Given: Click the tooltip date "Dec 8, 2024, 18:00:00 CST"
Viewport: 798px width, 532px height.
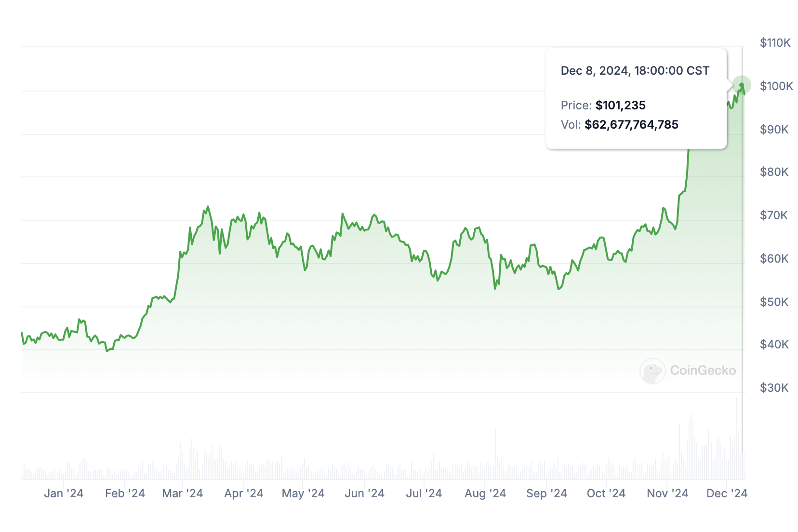Looking at the screenshot, I should 635,71.
